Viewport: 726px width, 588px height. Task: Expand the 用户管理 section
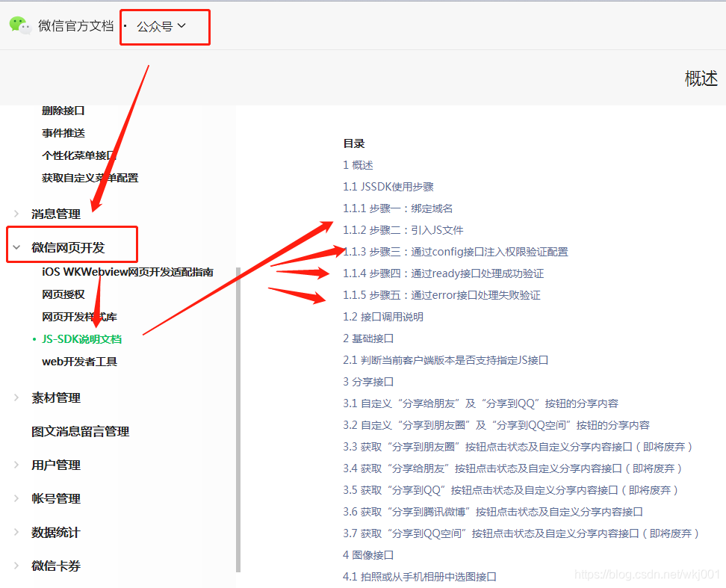[x=55, y=465]
